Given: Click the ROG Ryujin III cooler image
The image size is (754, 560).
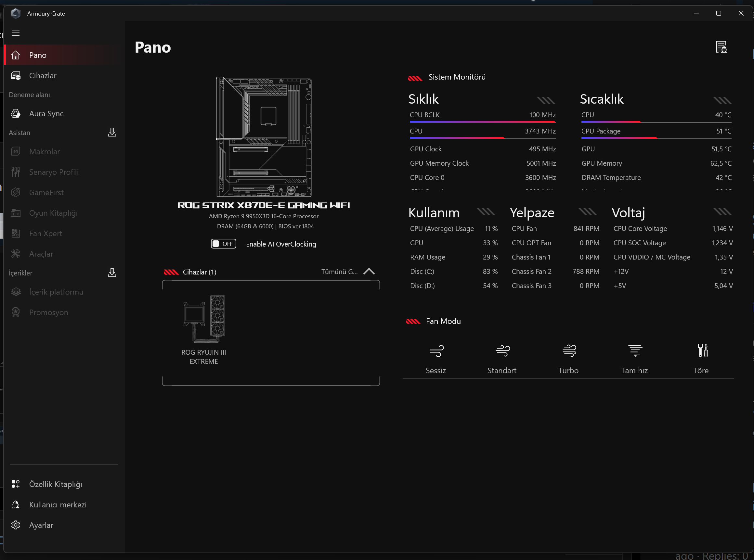Looking at the screenshot, I should 204,319.
